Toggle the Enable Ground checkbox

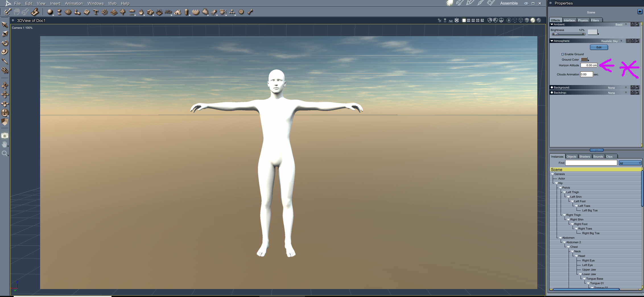pyautogui.click(x=562, y=54)
